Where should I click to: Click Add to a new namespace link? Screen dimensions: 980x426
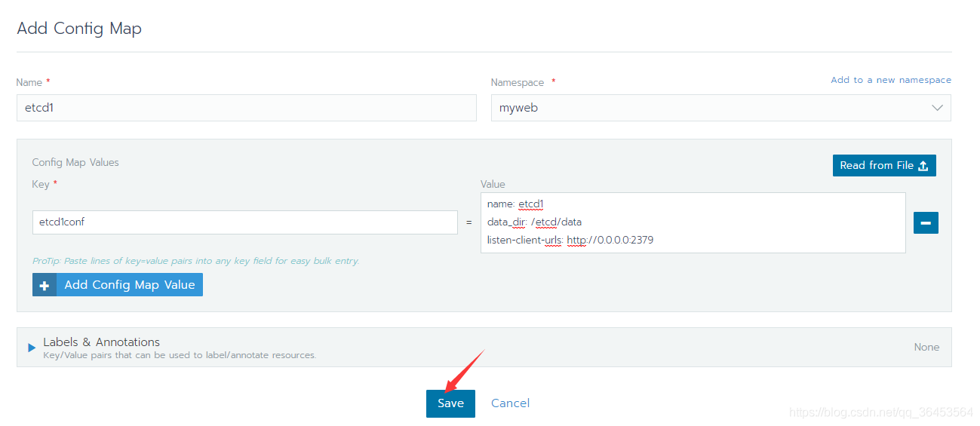[x=891, y=80]
